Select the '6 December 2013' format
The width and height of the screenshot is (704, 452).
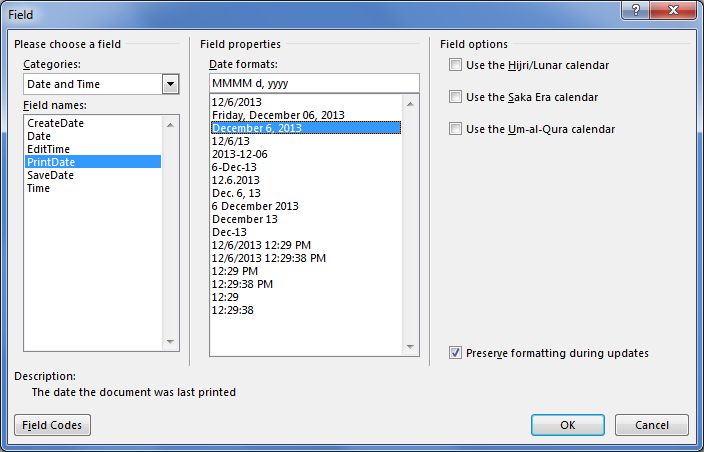coord(254,206)
